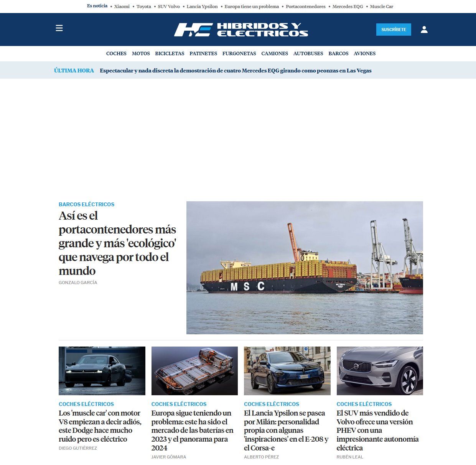Image resolution: width=476 pixels, height=465 pixels.
Task: Open the AVIONES section
Action: pos(364,54)
